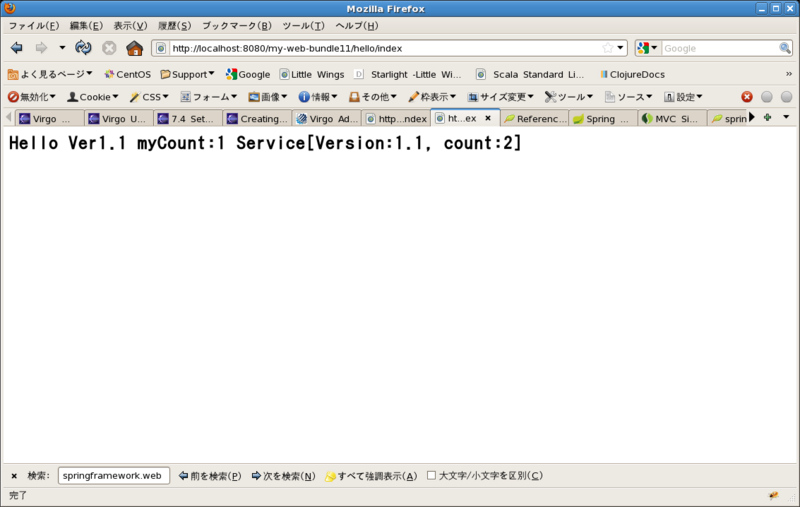
Task: Open the その他 web developer menu
Action: pyautogui.click(x=372, y=97)
